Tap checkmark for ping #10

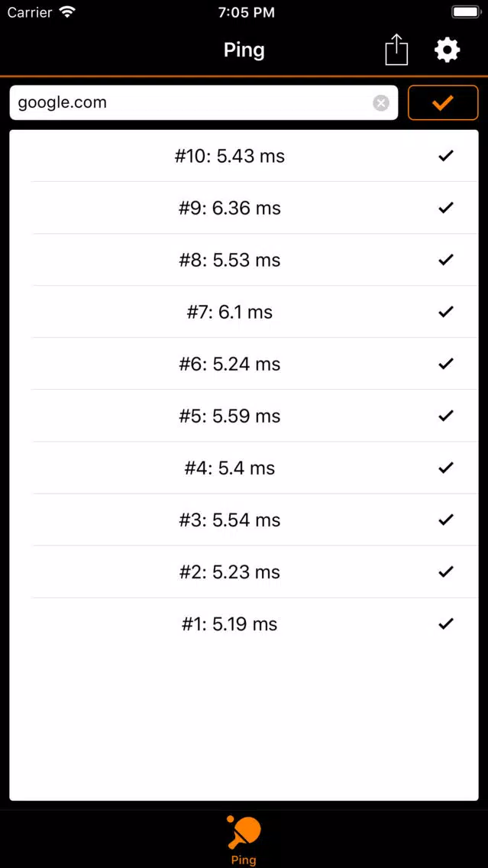[445, 156]
